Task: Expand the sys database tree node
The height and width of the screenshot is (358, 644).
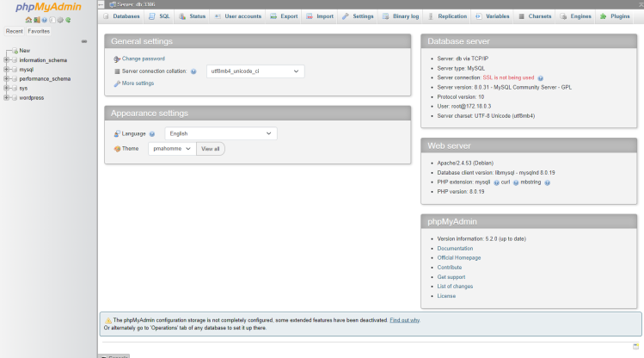Action: (x=6, y=88)
